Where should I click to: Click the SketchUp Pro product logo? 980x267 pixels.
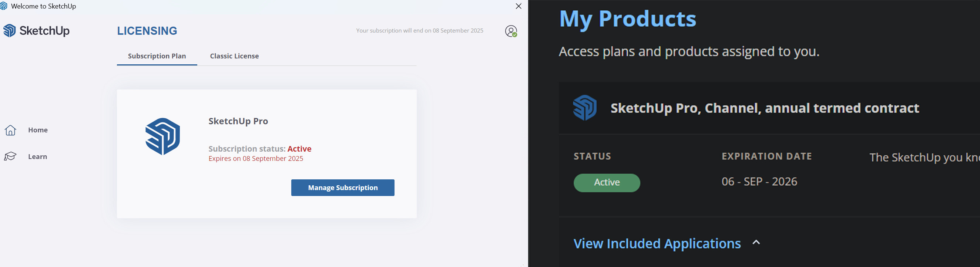(x=162, y=136)
